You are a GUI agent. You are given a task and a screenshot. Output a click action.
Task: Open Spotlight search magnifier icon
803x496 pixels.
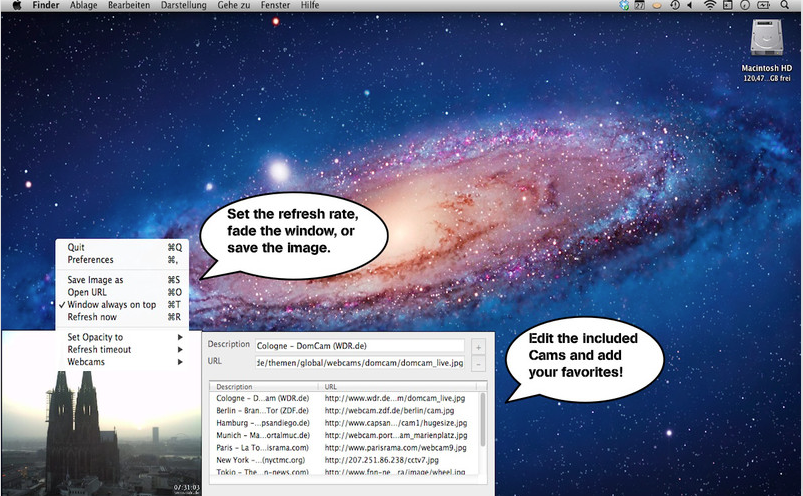[x=787, y=6]
